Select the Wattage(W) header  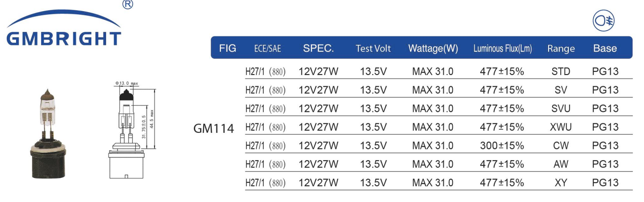tap(433, 48)
